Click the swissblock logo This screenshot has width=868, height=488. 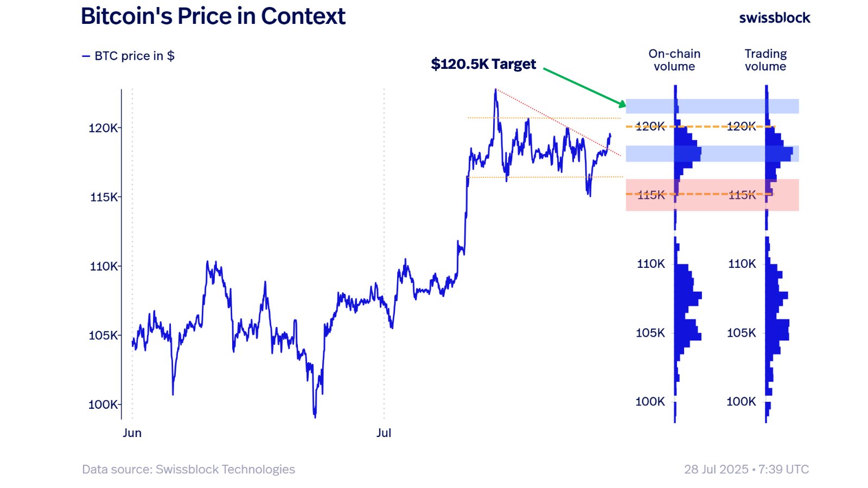(x=774, y=18)
